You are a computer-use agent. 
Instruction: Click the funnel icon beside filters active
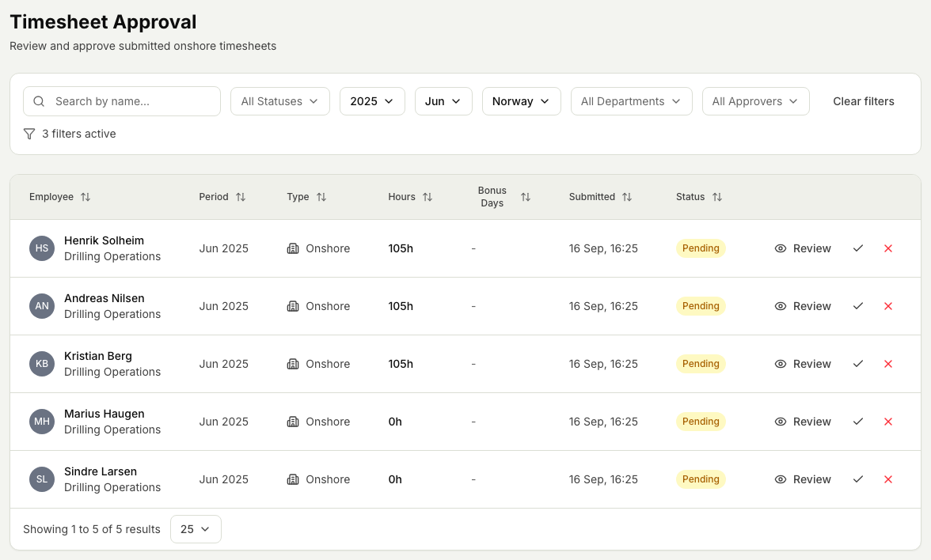(x=29, y=134)
